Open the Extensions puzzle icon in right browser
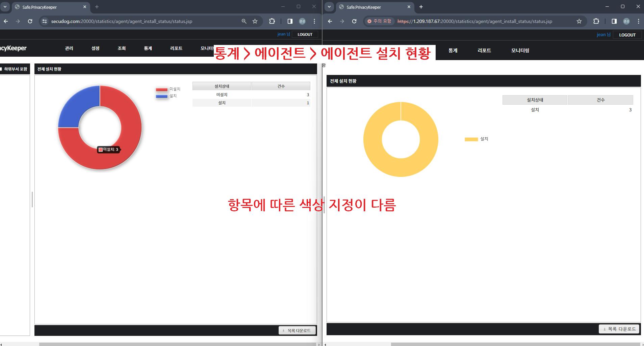This screenshot has height=346, width=644. click(596, 21)
